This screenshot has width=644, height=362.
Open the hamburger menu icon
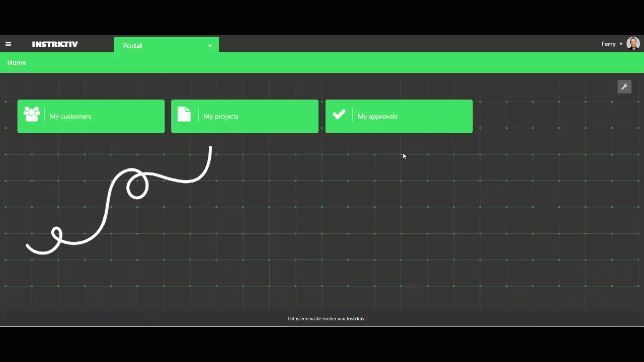[x=8, y=44]
